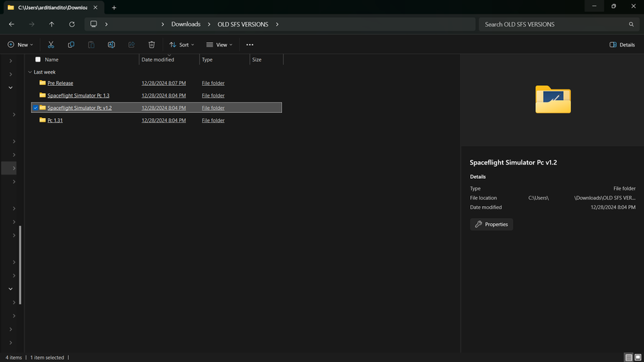Select the Downloads breadcrumb
The height and width of the screenshot is (362, 644).
tap(185, 24)
